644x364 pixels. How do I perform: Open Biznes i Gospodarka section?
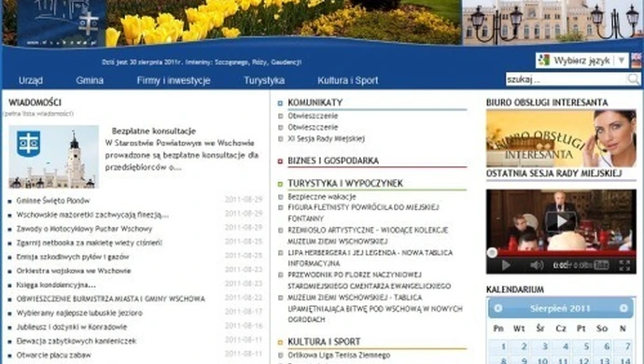point(333,161)
